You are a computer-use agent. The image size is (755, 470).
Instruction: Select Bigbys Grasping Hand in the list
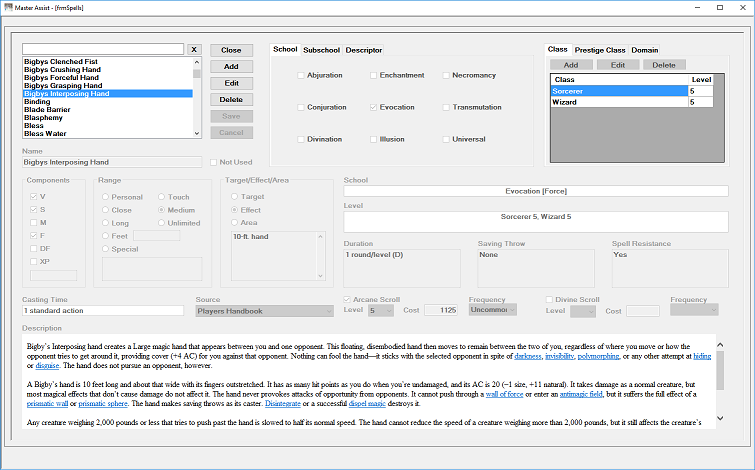(x=108, y=86)
